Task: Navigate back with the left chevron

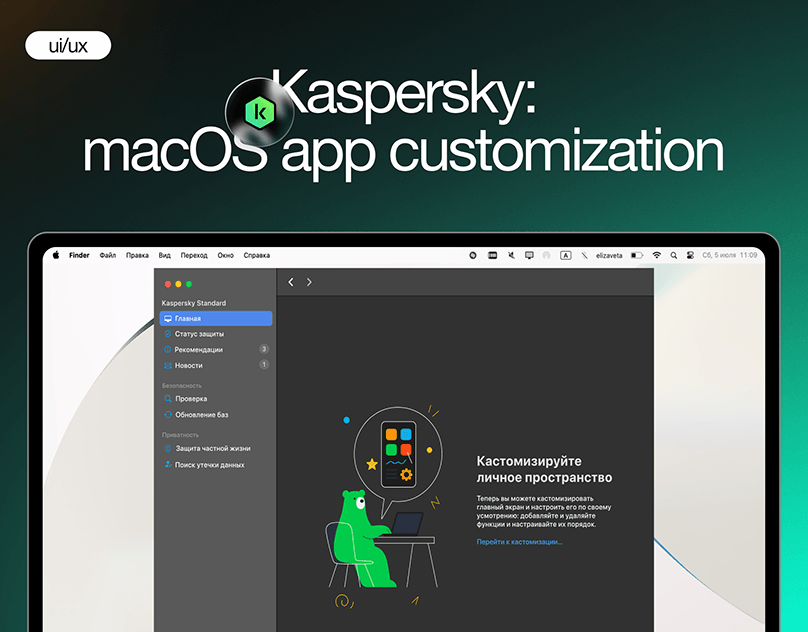Action: click(x=291, y=282)
